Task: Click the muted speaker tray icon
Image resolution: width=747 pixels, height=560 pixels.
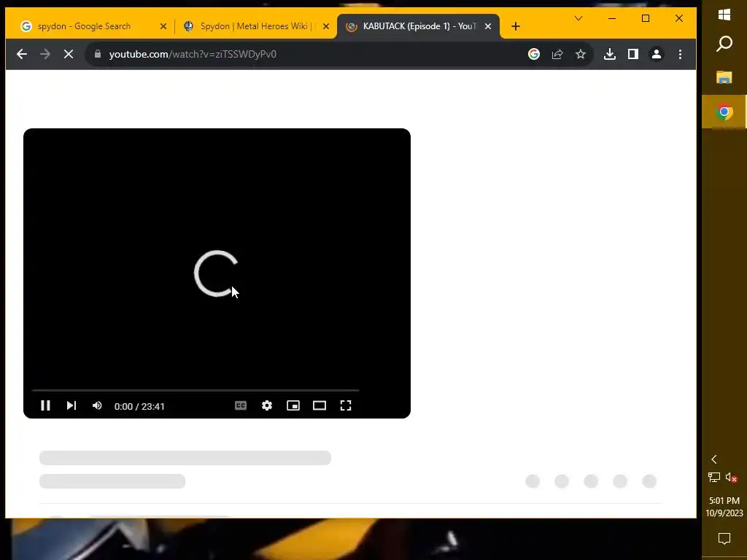Action: click(x=732, y=477)
